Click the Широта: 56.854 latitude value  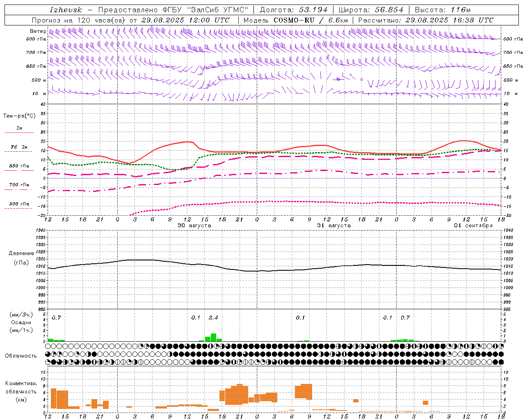tap(371, 10)
